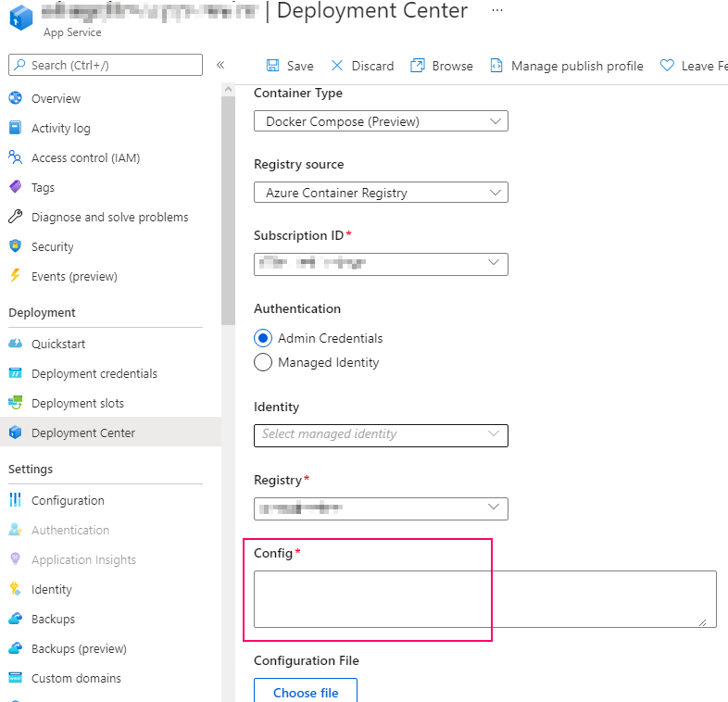This screenshot has height=702, width=728.
Task: Open the ellipsis more options in title
Action: (497, 10)
